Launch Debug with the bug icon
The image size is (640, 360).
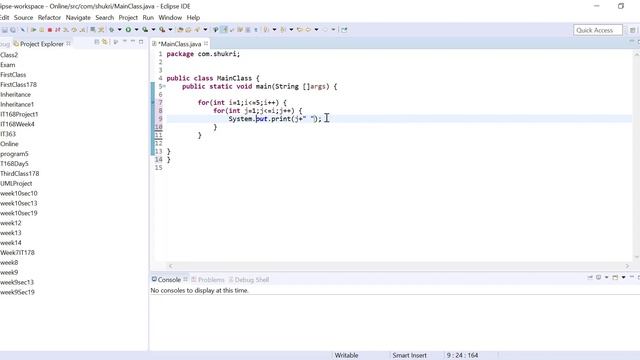111,30
